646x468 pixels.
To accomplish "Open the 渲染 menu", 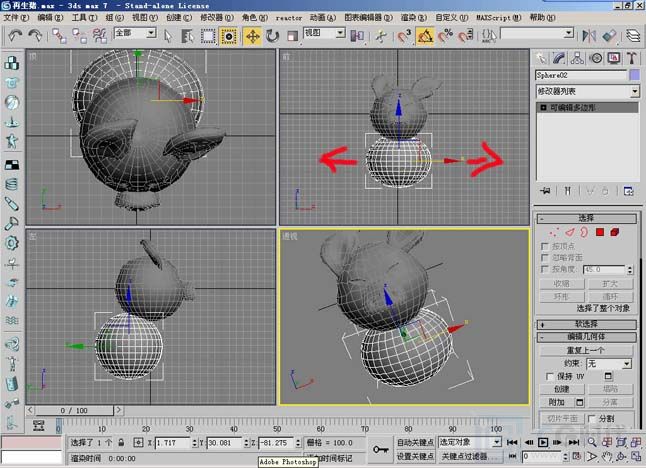I will click(414, 18).
